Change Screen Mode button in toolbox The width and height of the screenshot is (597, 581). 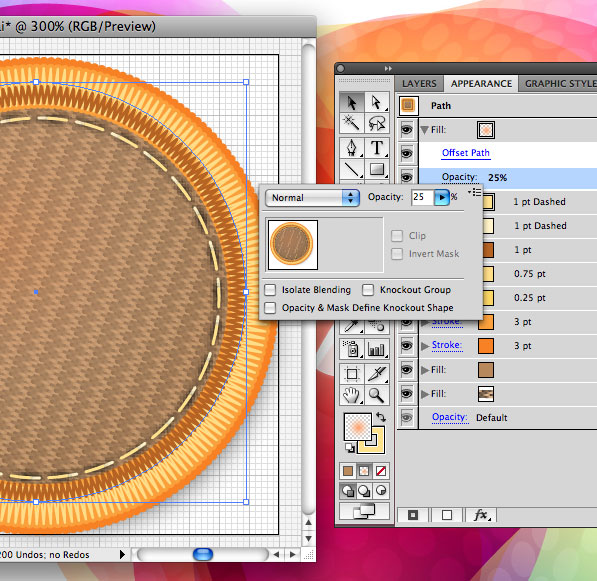point(364,511)
